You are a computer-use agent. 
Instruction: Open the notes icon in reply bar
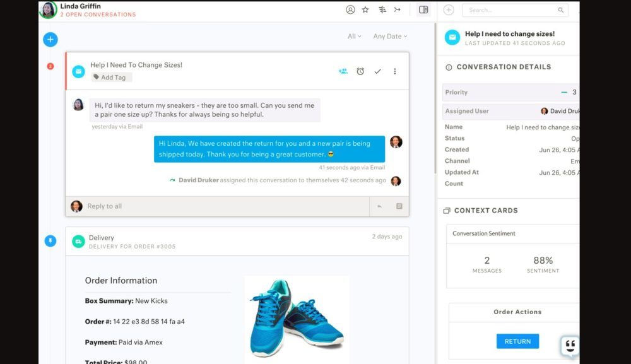click(399, 206)
